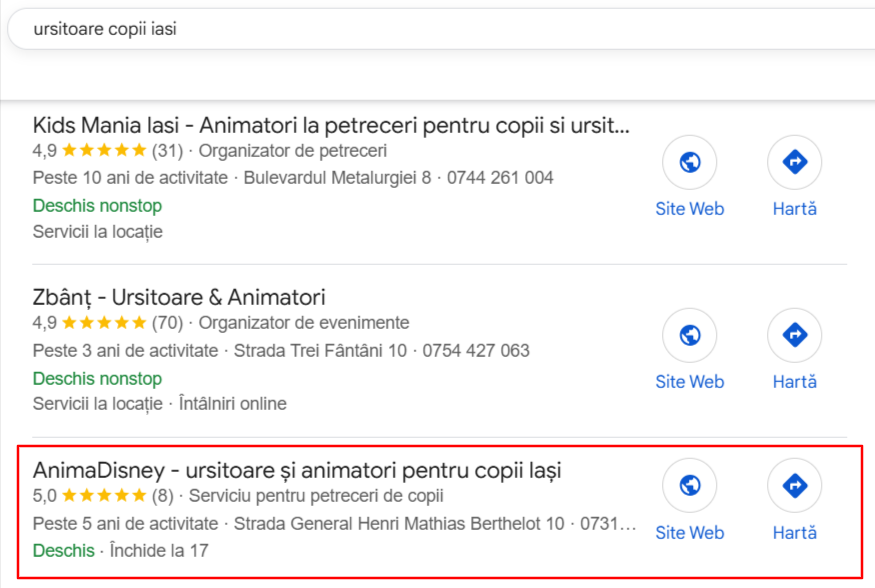The image size is (875, 588).
Task: Click the directions icon for Kids Mania Iasi
Action: 795,162
